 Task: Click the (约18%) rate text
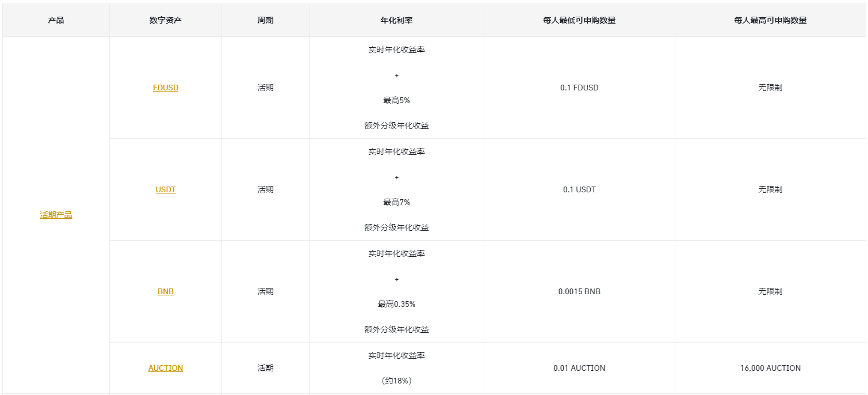[x=397, y=381]
